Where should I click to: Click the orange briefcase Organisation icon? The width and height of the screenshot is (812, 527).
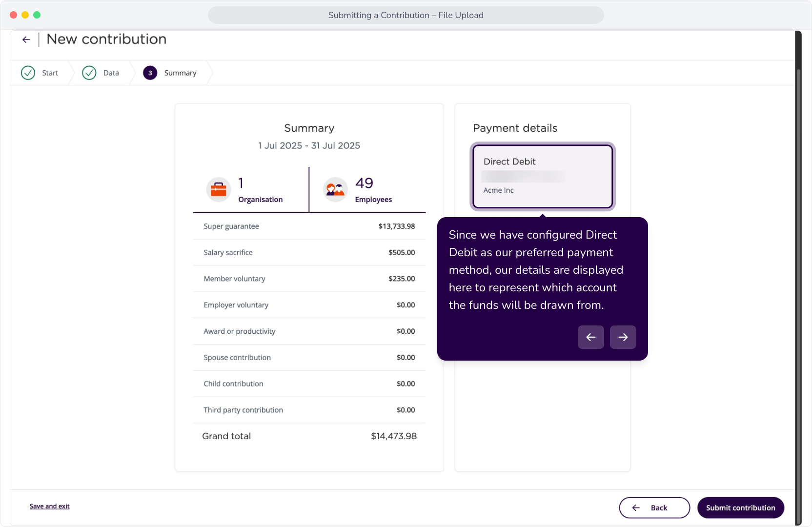coord(219,190)
